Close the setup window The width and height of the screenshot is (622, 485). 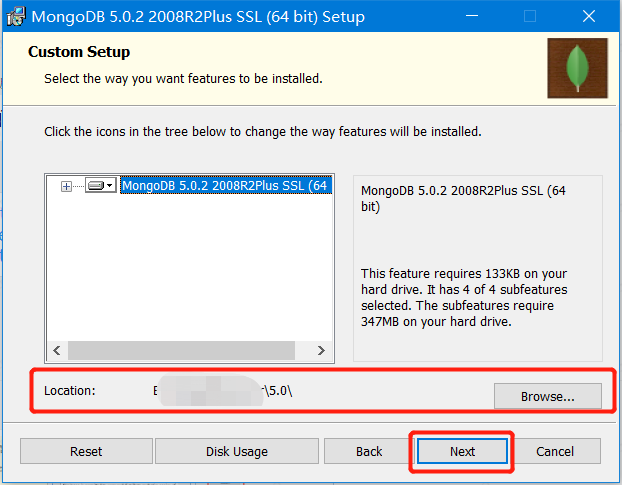point(589,16)
